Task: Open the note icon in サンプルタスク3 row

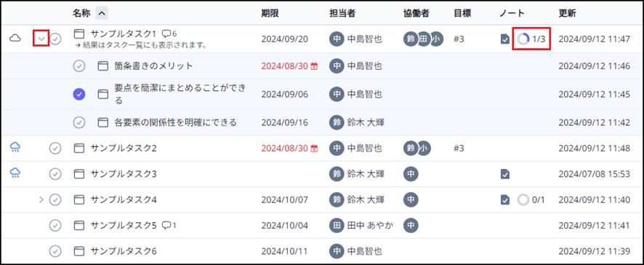Action: [505, 175]
